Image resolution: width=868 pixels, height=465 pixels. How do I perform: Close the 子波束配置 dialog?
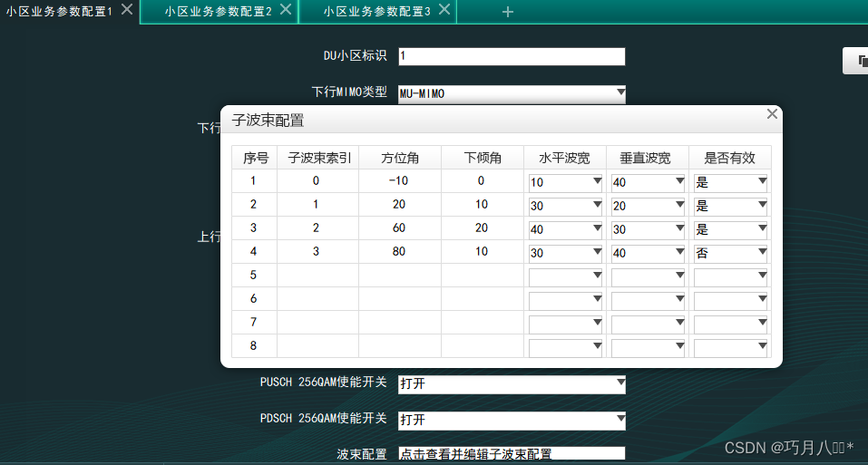pyautogui.click(x=772, y=114)
